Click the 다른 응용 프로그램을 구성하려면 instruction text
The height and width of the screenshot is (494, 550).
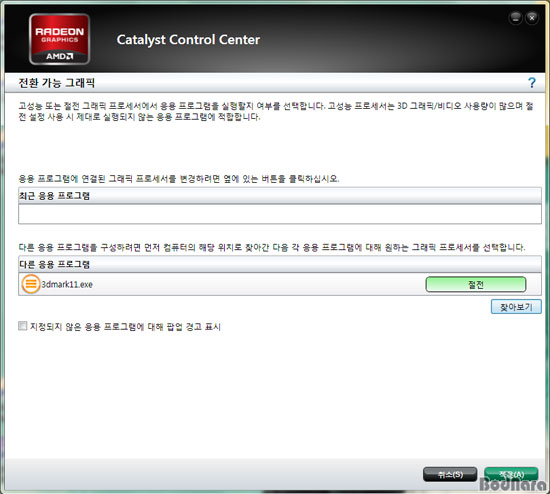[272, 247]
